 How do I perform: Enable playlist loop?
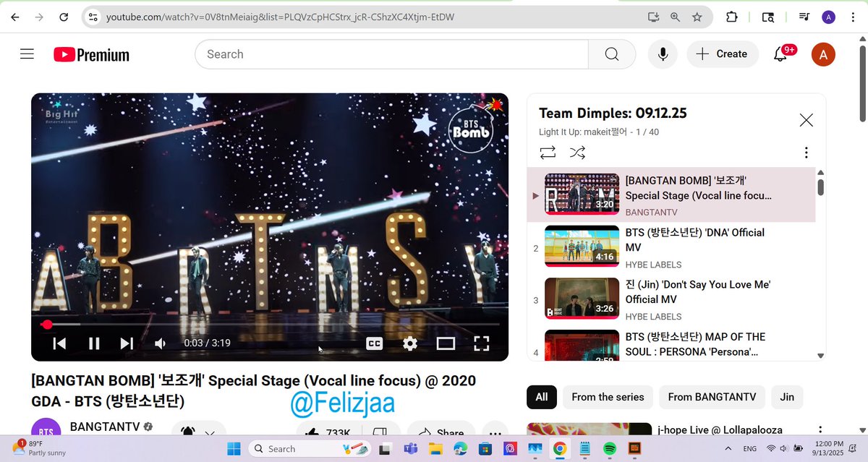click(x=548, y=153)
